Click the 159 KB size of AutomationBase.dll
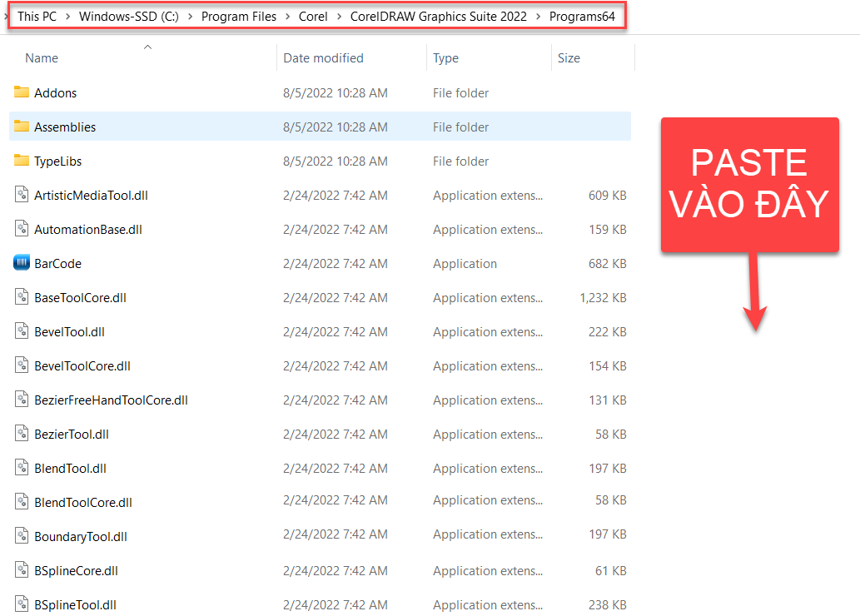 607,229
